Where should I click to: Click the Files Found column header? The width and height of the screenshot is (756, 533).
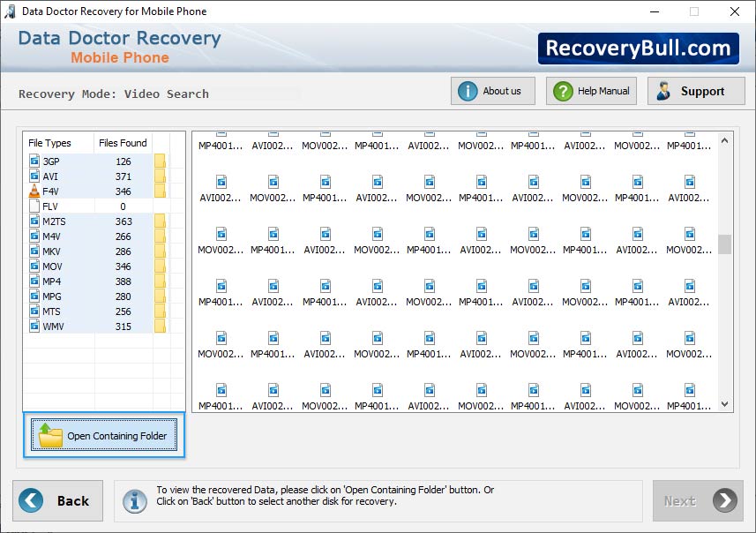coord(123,143)
